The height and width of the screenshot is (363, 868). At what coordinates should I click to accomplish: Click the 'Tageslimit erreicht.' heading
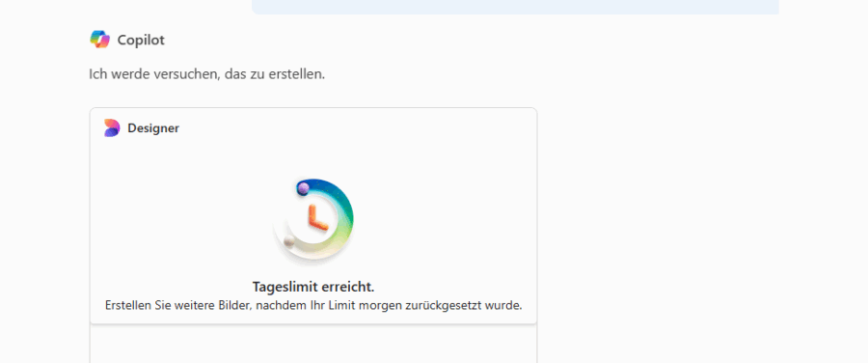pos(313,287)
